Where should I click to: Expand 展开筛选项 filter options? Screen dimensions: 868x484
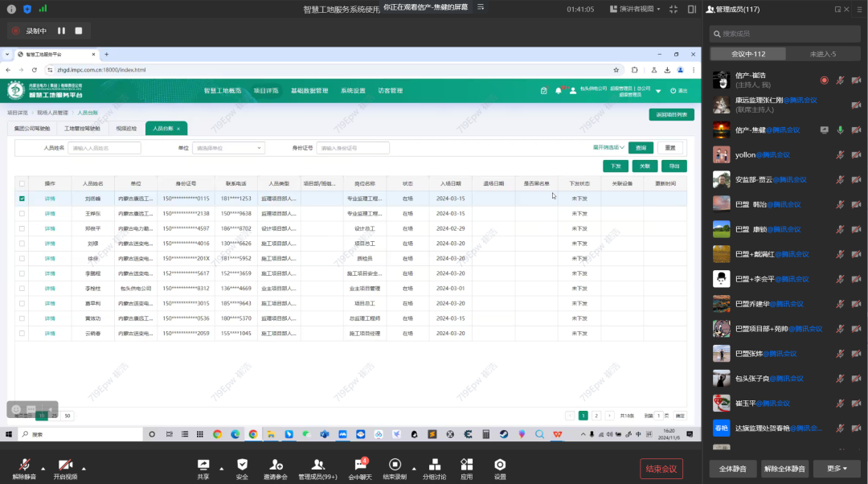point(608,147)
